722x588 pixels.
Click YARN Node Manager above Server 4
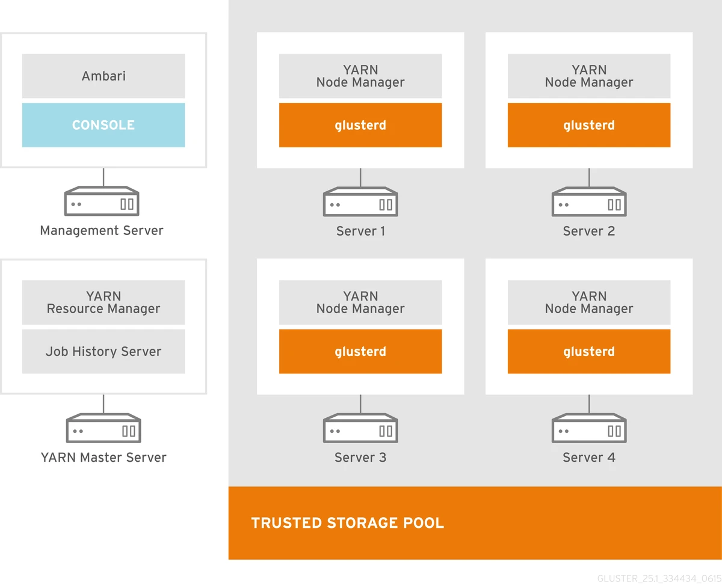(589, 302)
